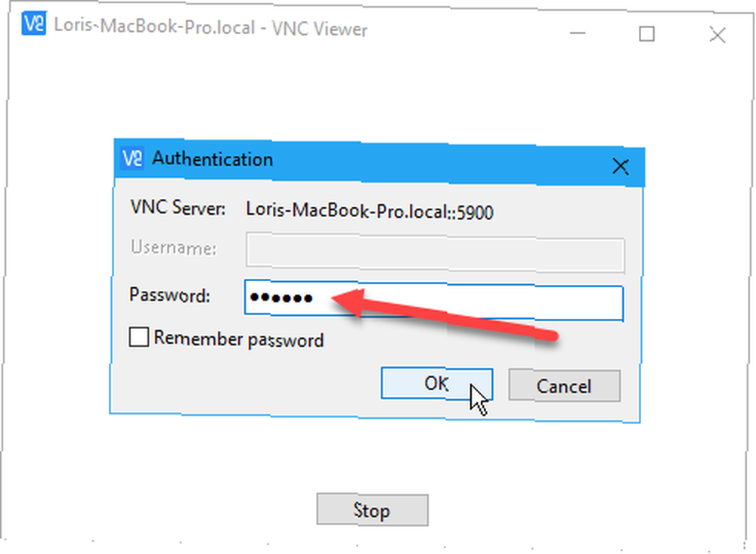This screenshot has height=554, width=756.
Task: Stop the connection attempt
Action: click(372, 509)
